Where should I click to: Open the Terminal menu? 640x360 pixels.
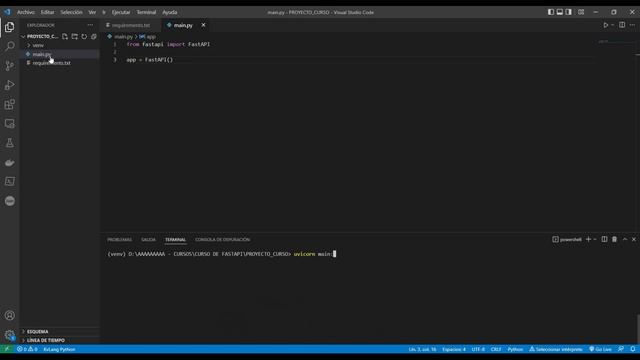click(146, 12)
